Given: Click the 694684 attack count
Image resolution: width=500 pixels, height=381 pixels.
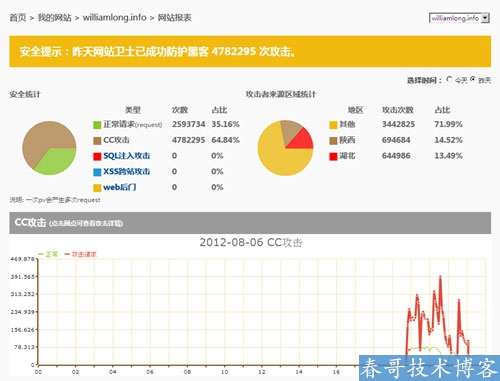Looking at the screenshot, I should (396, 140).
